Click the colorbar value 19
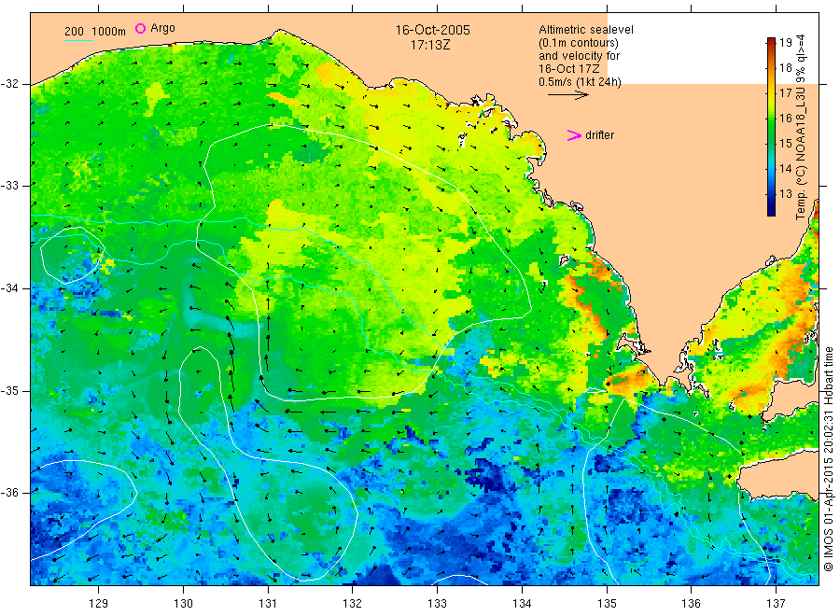Image resolution: width=840 pixels, height=616 pixels. point(785,43)
